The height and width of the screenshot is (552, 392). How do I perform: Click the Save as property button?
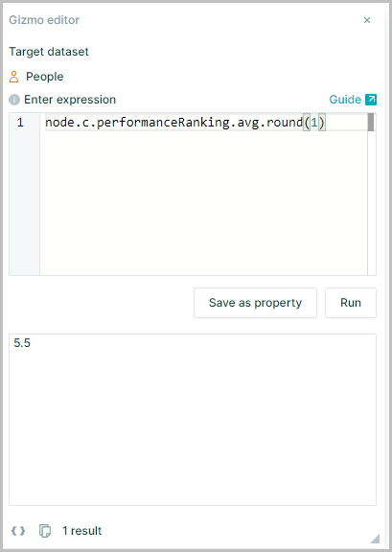[255, 303]
